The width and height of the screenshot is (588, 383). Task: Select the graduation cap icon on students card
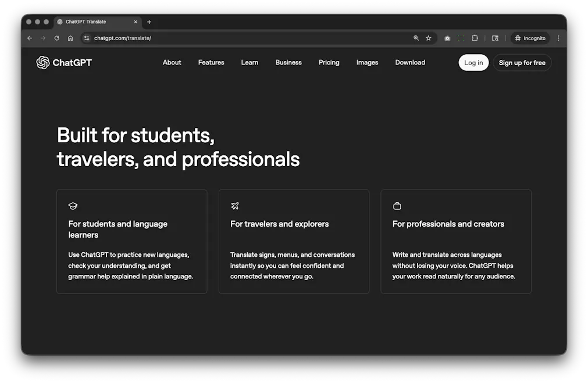(72, 206)
